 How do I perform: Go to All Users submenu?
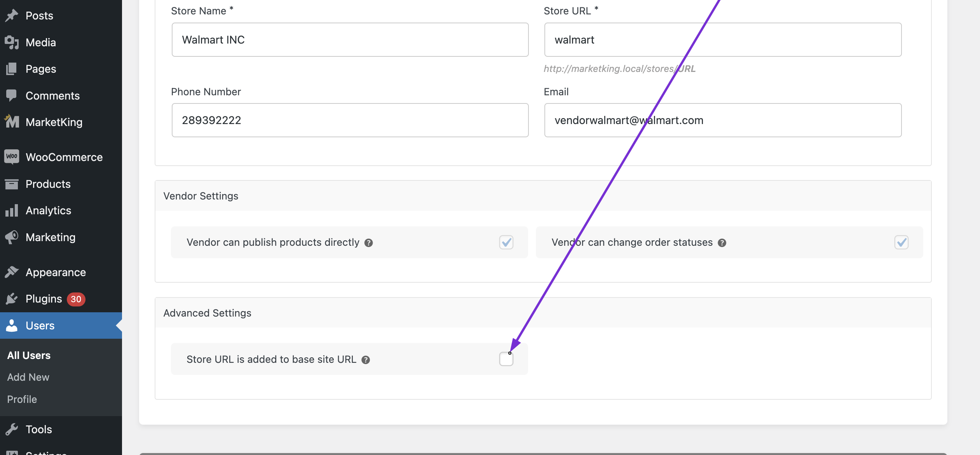pos(29,355)
